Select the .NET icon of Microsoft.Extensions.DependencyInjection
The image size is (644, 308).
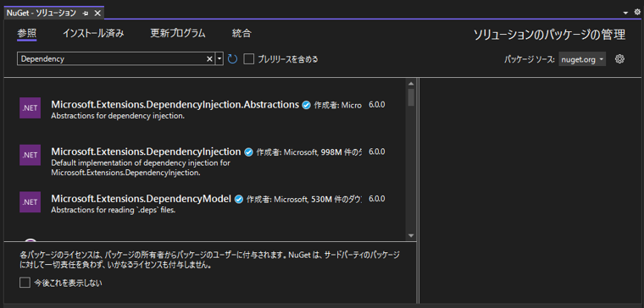pos(30,155)
